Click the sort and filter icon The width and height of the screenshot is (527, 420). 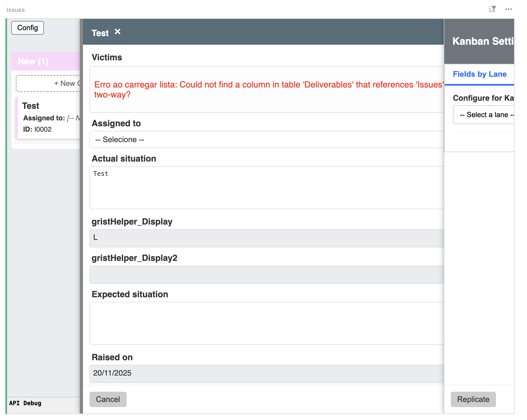tap(492, 9)
